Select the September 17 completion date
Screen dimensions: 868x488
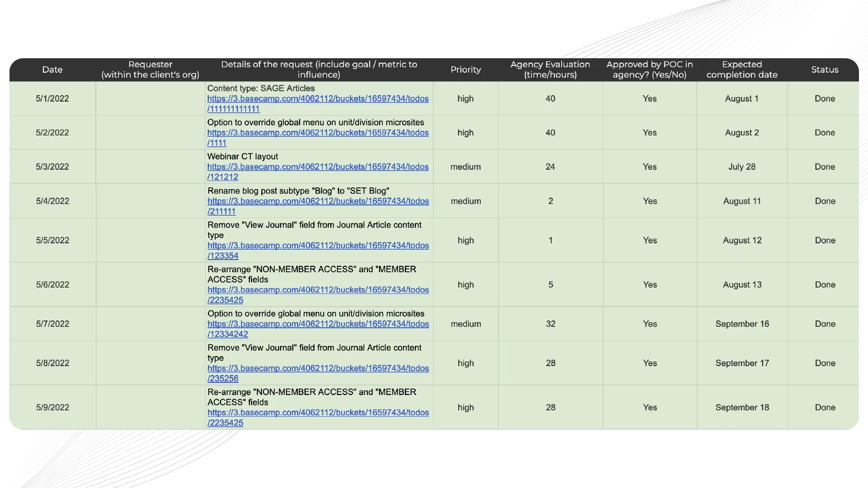(x=742, y=363)
